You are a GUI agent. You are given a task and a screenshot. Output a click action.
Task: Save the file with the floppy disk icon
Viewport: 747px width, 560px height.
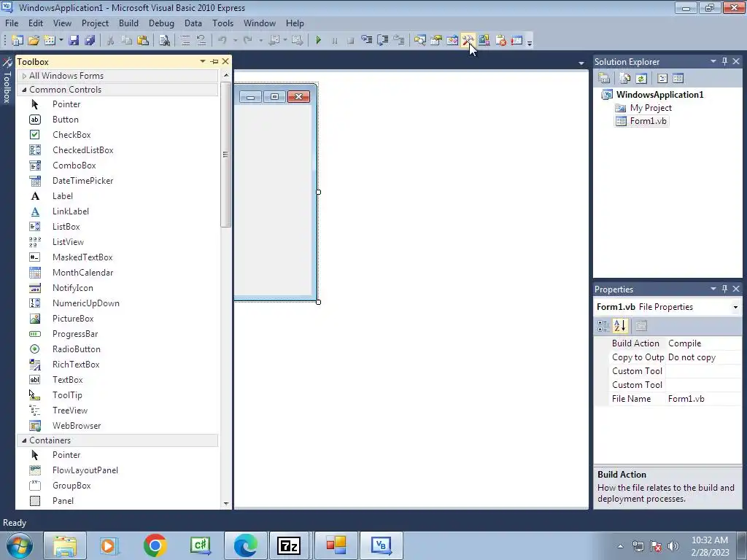74,41
